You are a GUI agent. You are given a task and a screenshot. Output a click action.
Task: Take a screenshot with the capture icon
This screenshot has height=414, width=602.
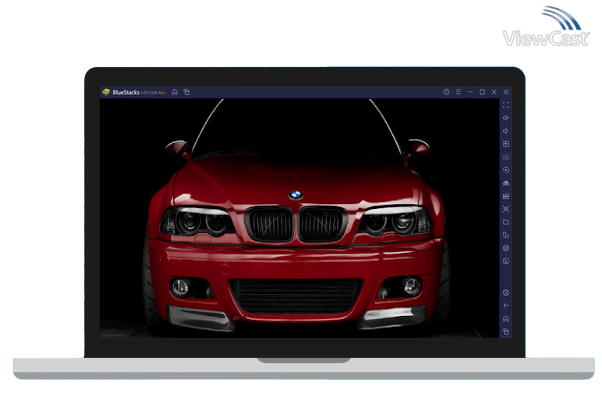(506, 209)
